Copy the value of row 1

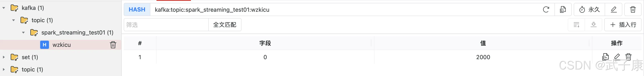605,57
